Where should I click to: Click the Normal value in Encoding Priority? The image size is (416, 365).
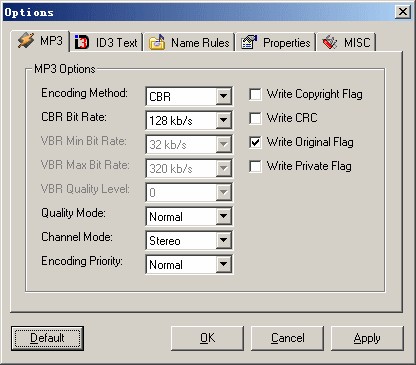(x=166, y=265)
